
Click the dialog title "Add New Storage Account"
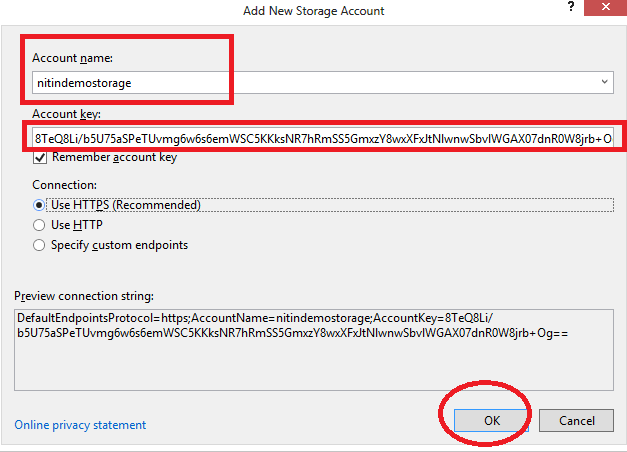tap(313, 11)
